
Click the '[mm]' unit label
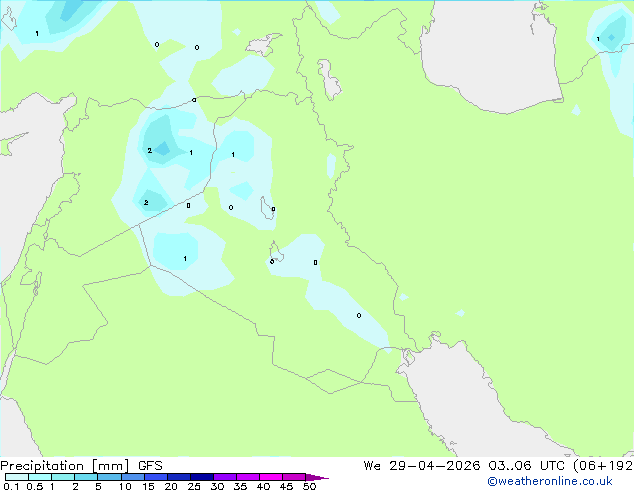click(110, 466)
